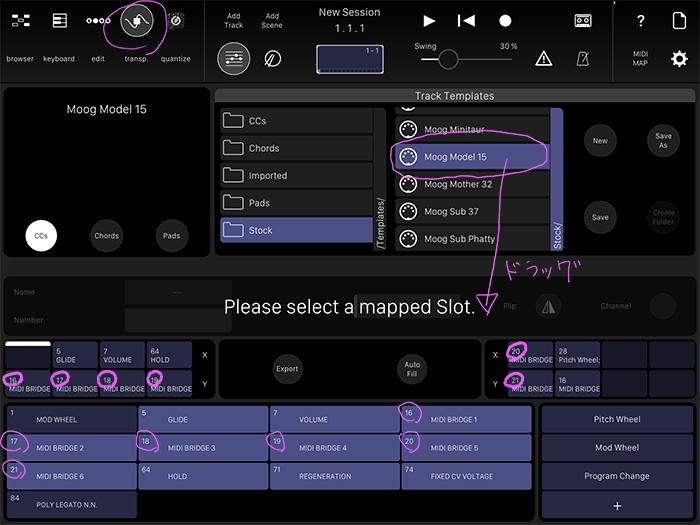The height and width of the screenshot is (525, 700).
Task: Open the browser view icon
Action: (21, 21)
